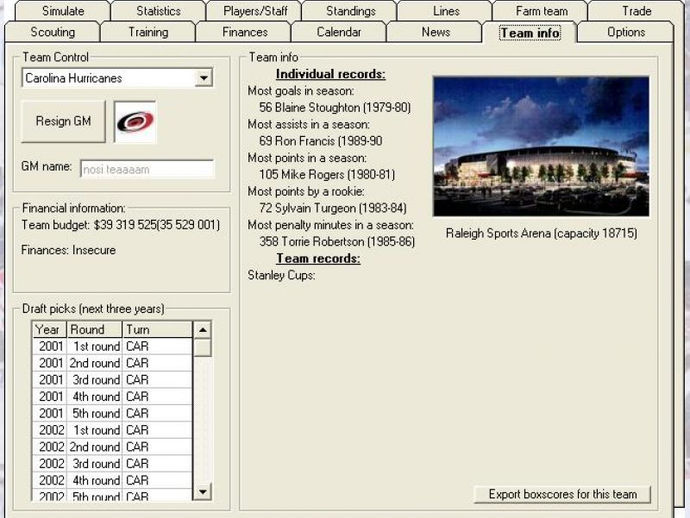Click the GM name input field
690x518 pixels.
147,169
